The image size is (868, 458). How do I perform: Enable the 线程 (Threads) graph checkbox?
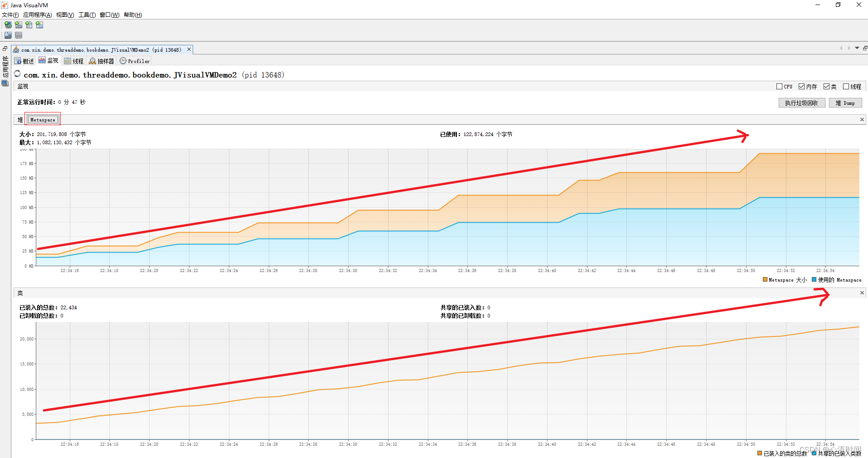pyautogui.click(x=846, y=87)
